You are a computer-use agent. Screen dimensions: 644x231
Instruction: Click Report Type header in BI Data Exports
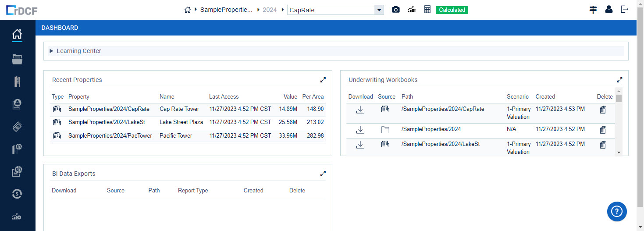(x=193, y=191)
